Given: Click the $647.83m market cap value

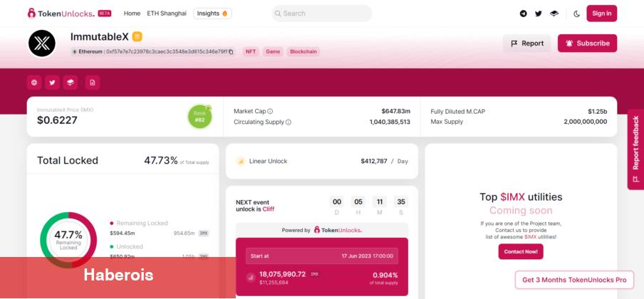Looking at the screenshot, I should pos(395,111).
